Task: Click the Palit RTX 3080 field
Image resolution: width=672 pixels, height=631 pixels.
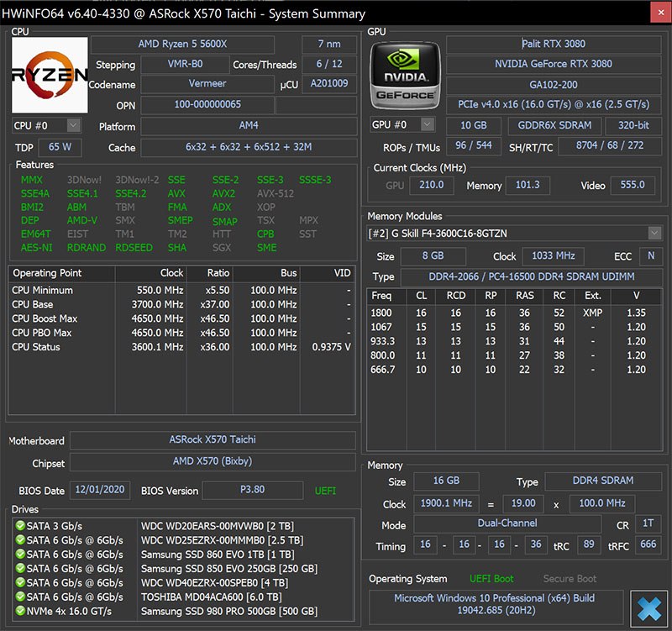Action: [554, 44]
